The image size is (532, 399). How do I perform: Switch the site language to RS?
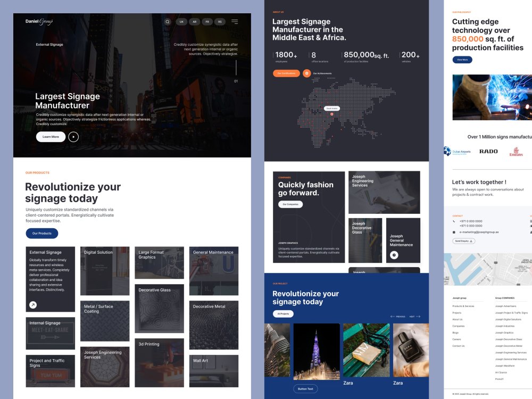click(219, 22)
